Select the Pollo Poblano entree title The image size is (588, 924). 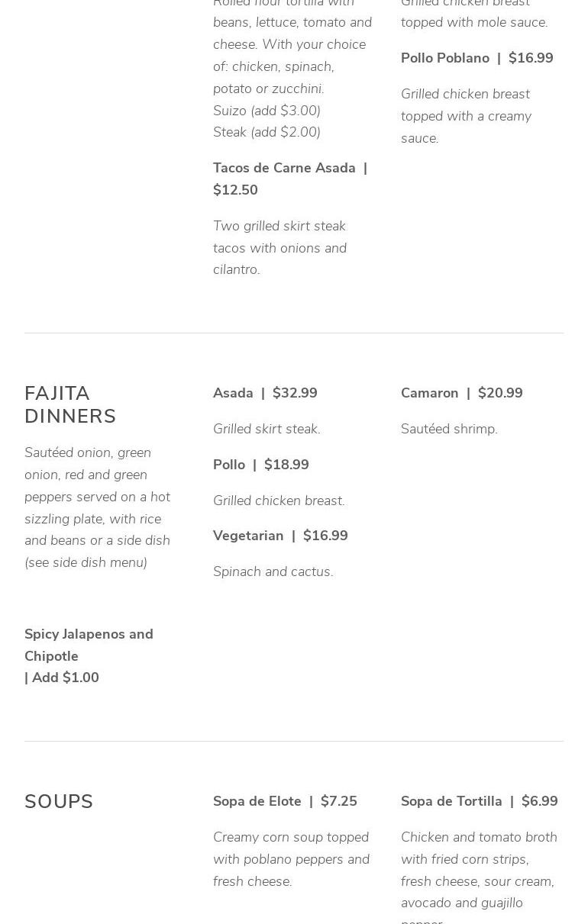pos(477,58)
